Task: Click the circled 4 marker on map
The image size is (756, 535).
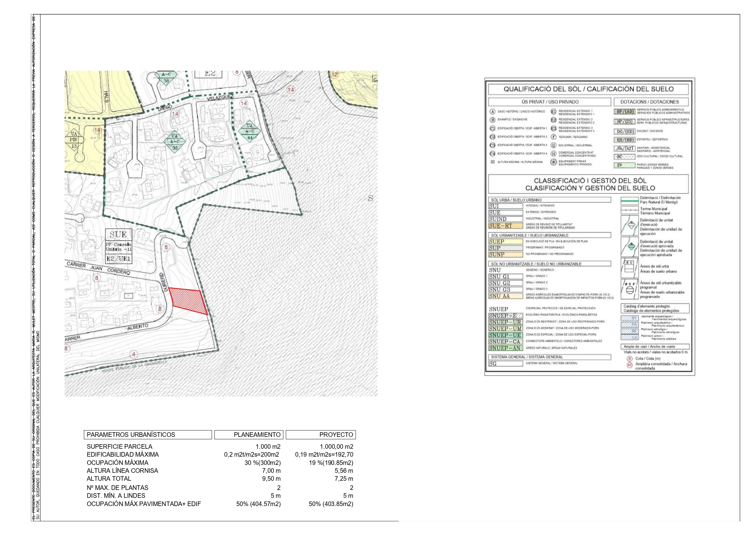Action: tap(133, 355)
